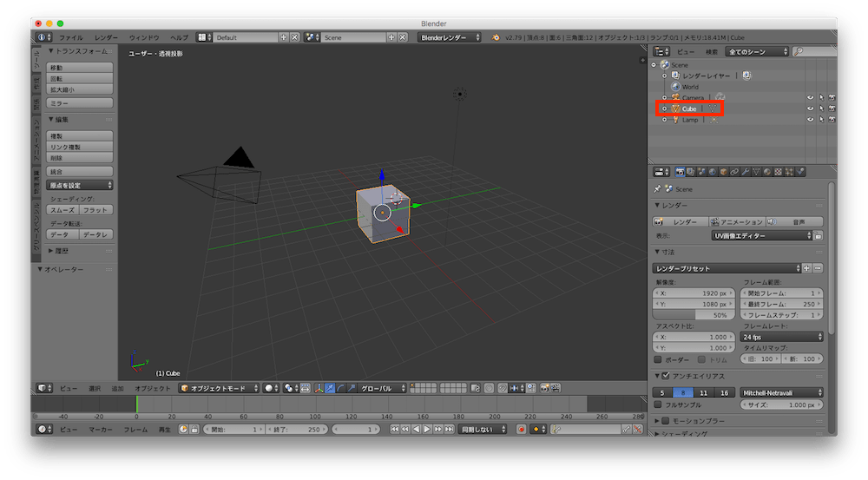This screenshot has height=480, width=868.
Task: Click the 3D view editor type icon
Action: (43, 388)
